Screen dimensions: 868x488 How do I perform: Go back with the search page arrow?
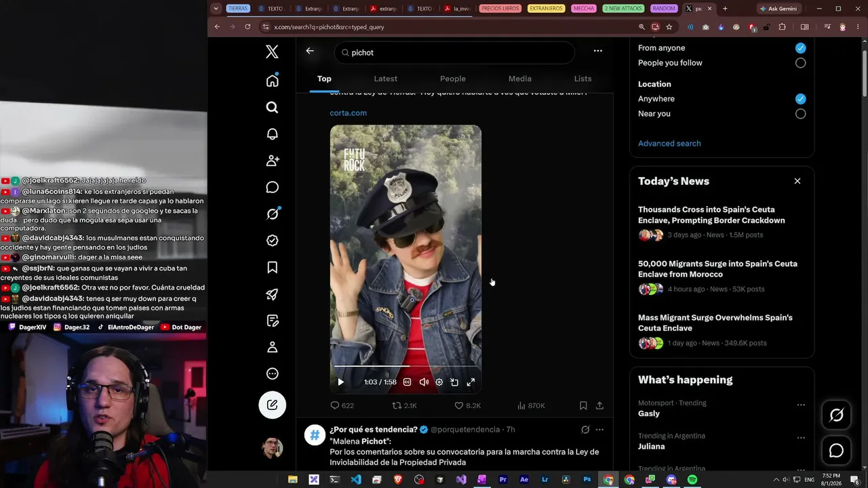click(310, 51)
